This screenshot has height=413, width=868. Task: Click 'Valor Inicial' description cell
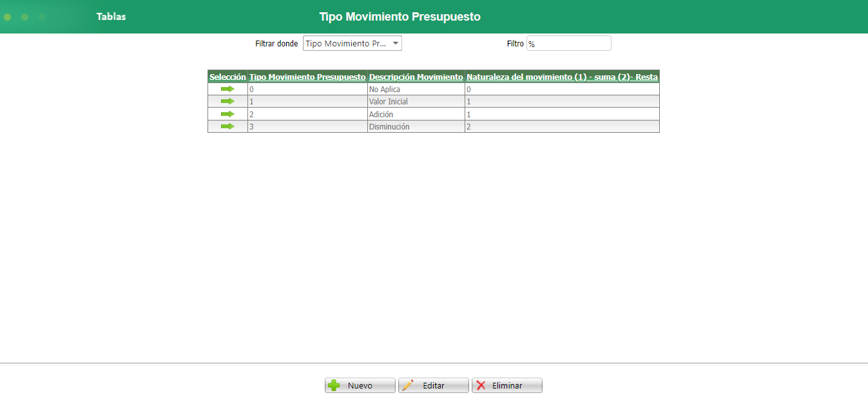(416, 101)
